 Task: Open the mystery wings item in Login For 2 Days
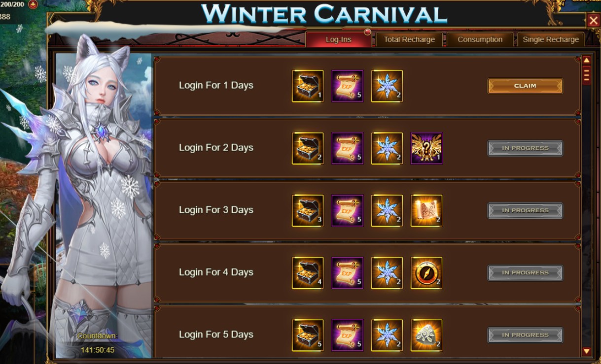point(426,148)
